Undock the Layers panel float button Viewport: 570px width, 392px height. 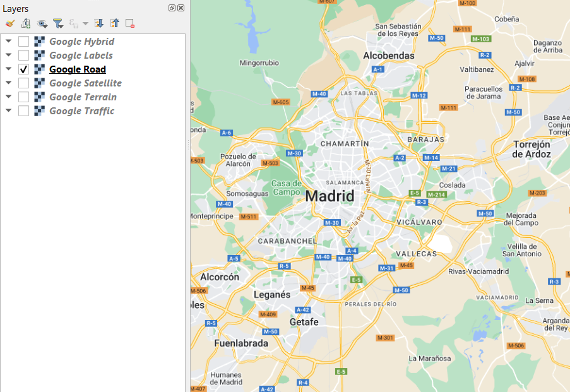click(x=172, y=8)
